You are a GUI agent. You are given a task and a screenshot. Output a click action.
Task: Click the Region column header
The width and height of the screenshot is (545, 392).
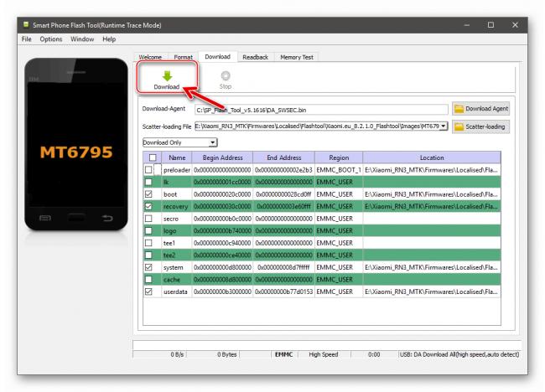point(339,157)
